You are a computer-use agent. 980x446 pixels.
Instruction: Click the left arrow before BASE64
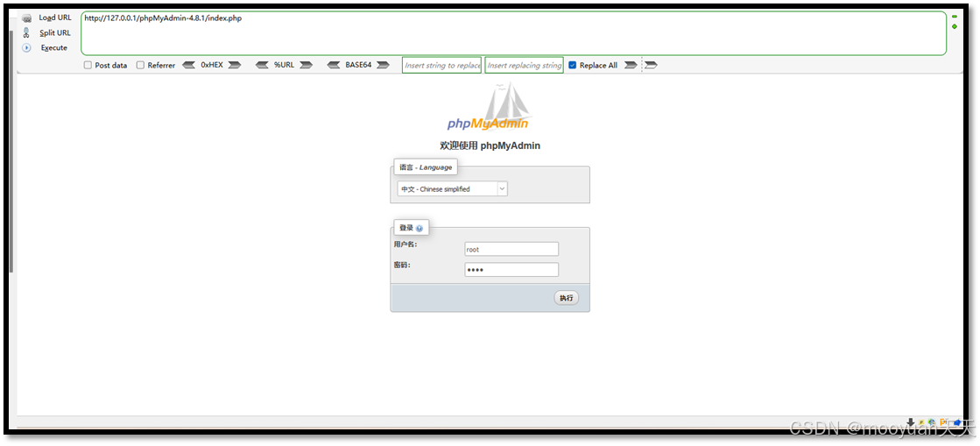pyautogui.click(x=334, y=65)
